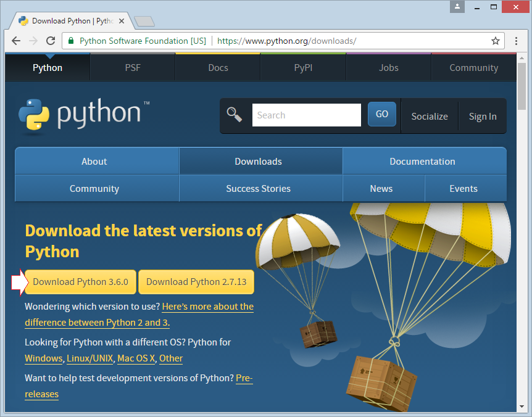Open the PSF top-bar tab
Image resolution: width=532 pixels, height=417 pixels.
click(x=133, y=67)
